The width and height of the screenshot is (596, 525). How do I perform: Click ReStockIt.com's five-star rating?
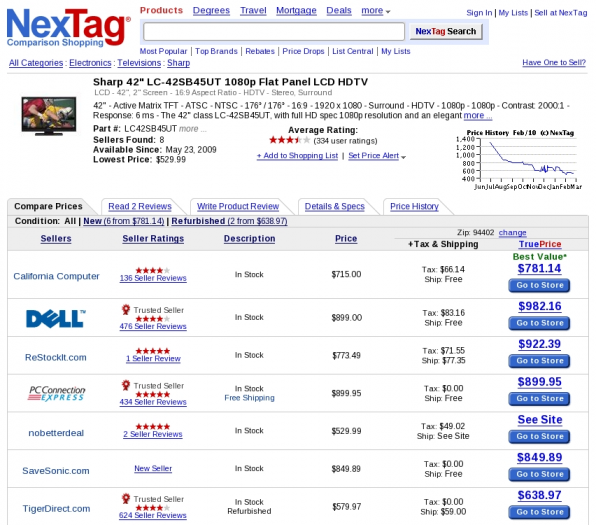click(153, 351)
